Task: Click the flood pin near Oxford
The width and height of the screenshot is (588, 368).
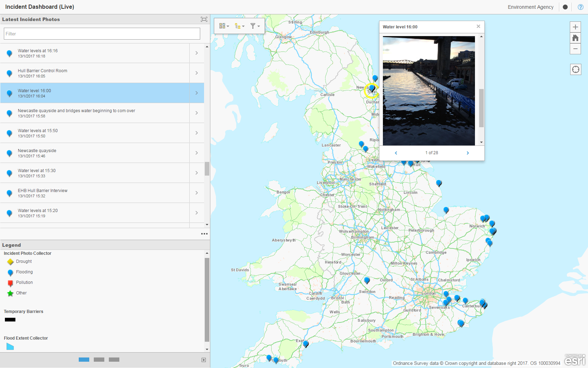Action: pyautogui.click(x=367, y=280)
